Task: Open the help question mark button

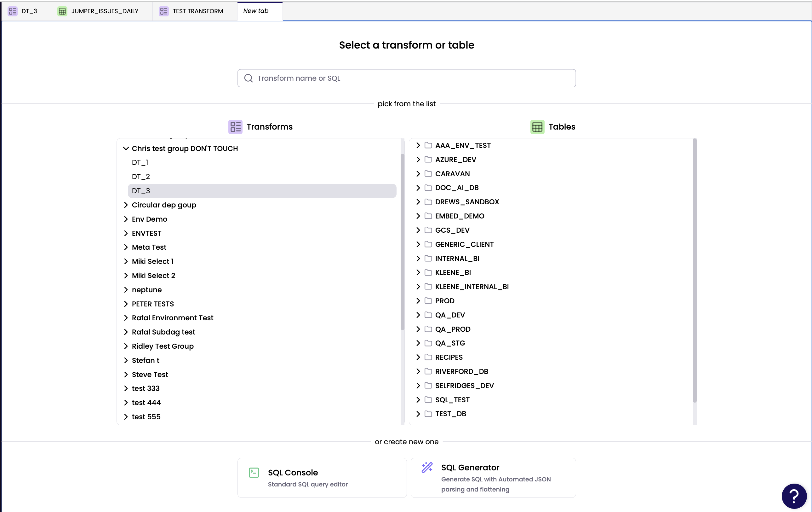Action: [794, 496]
